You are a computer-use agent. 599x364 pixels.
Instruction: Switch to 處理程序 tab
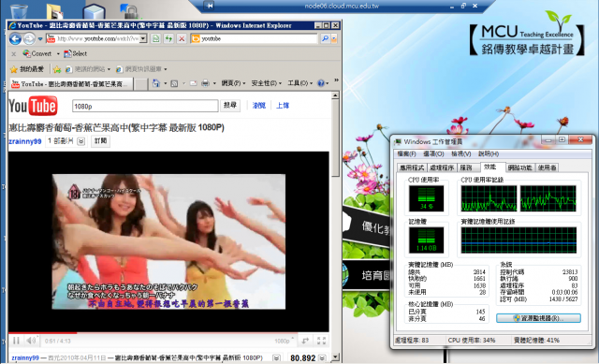(442, 167)
